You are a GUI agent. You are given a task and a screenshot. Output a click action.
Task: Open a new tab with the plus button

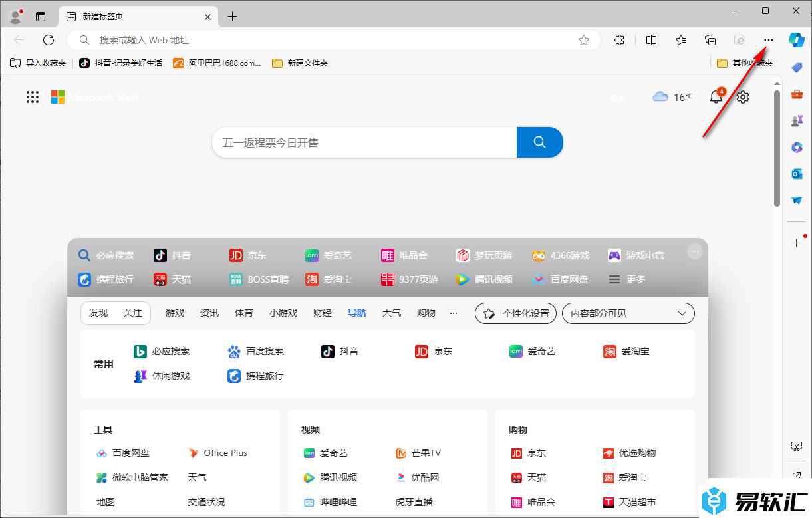point(232,17)
